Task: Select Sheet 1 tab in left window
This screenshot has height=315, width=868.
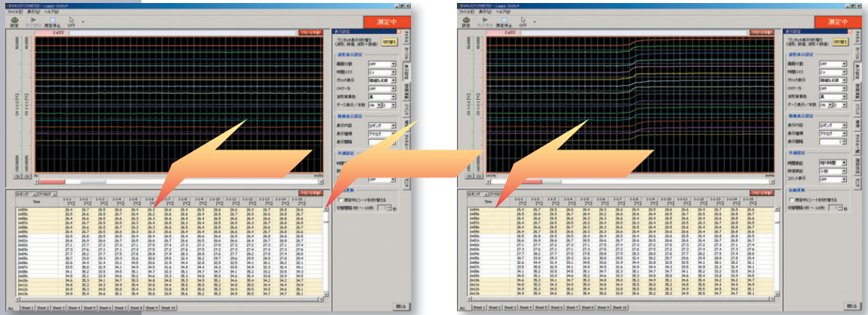Action: 29,307
